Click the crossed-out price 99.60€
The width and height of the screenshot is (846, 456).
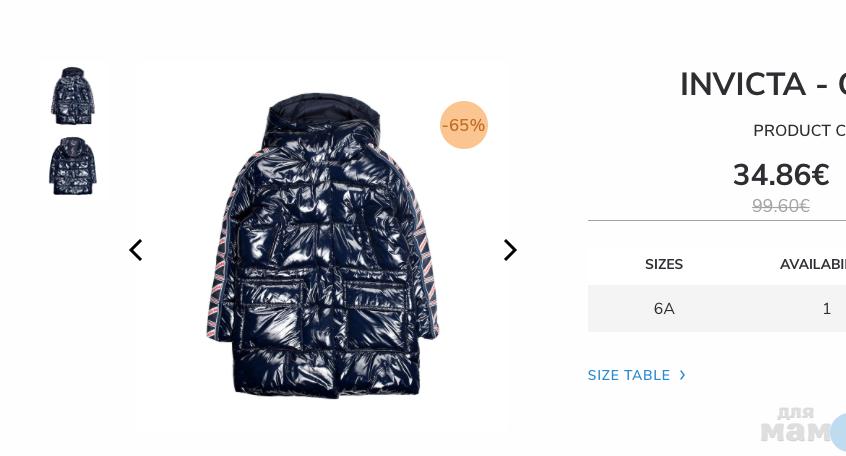[781, 206]
